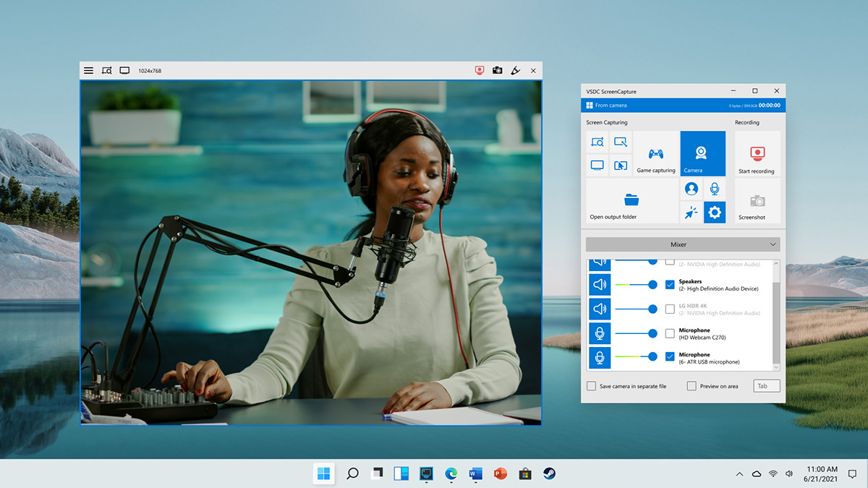The height and width of the screenshot is (488, 868).
Task: Select the microphone source icon
Action: (x=715, y=189)
